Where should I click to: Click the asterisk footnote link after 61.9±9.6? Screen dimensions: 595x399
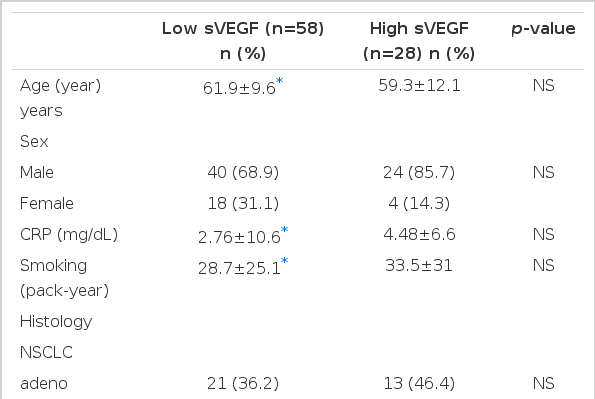[280, 81]
